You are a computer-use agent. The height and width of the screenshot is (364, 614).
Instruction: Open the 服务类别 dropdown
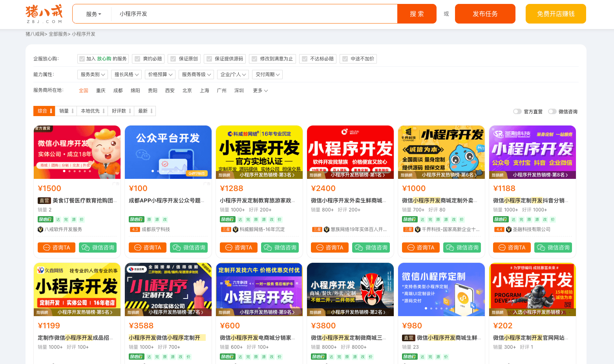point(92,75)
